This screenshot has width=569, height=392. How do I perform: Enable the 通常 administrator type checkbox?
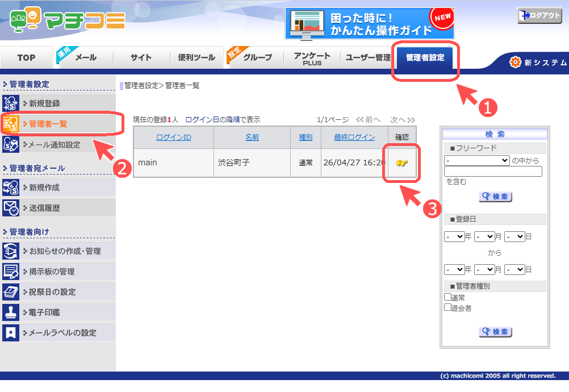click(447, 297)
